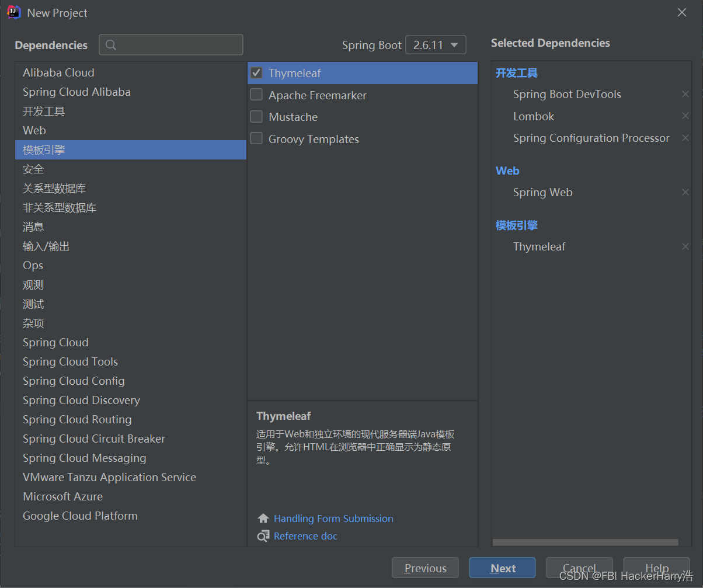Open the 开发工具 category
This screenshot has height=588, width=703.
point(131,111)
